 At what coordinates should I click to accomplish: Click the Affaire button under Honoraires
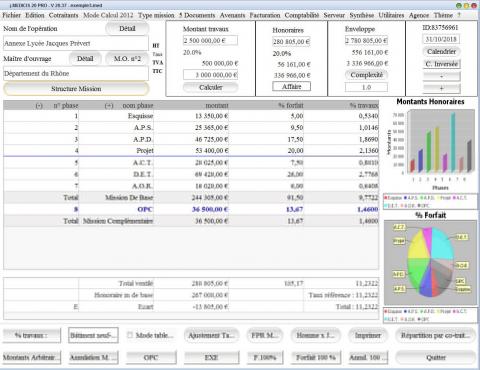pos(292,86)
